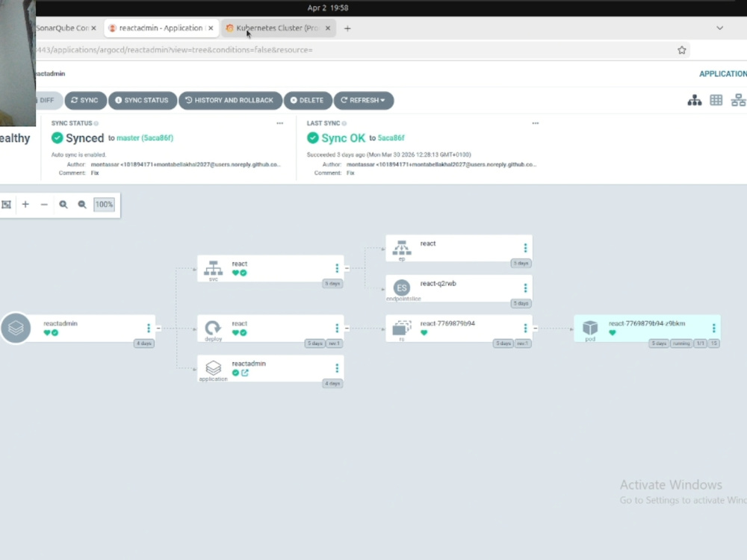Open 5aca86f commit link in Last Sync

click(391, 138)
